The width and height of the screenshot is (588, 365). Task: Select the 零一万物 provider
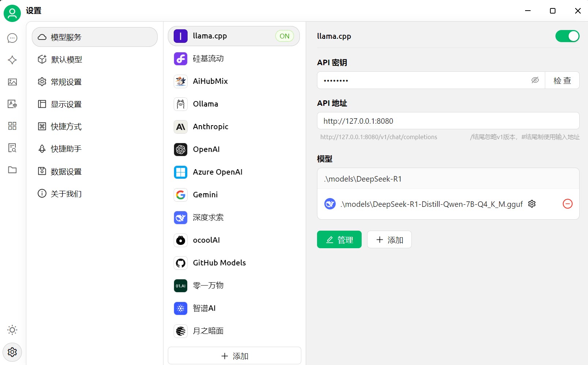(234, 286)
